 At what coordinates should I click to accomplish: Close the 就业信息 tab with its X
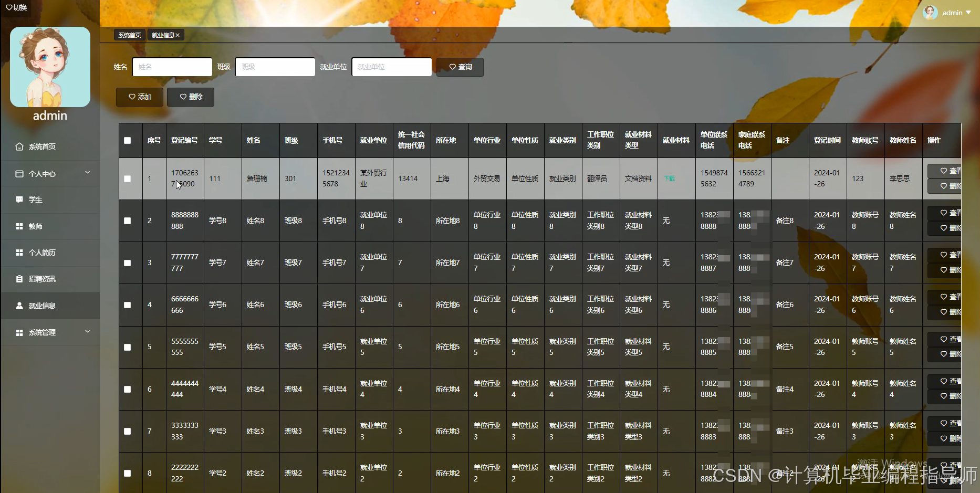click(178, 35)
